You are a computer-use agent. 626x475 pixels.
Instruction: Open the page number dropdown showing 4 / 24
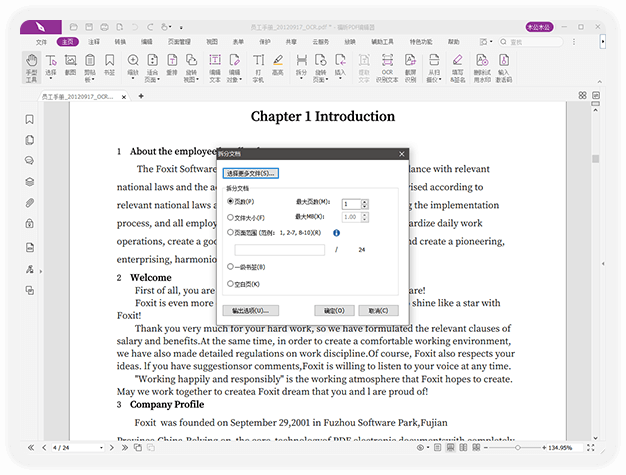click(101, 448)
